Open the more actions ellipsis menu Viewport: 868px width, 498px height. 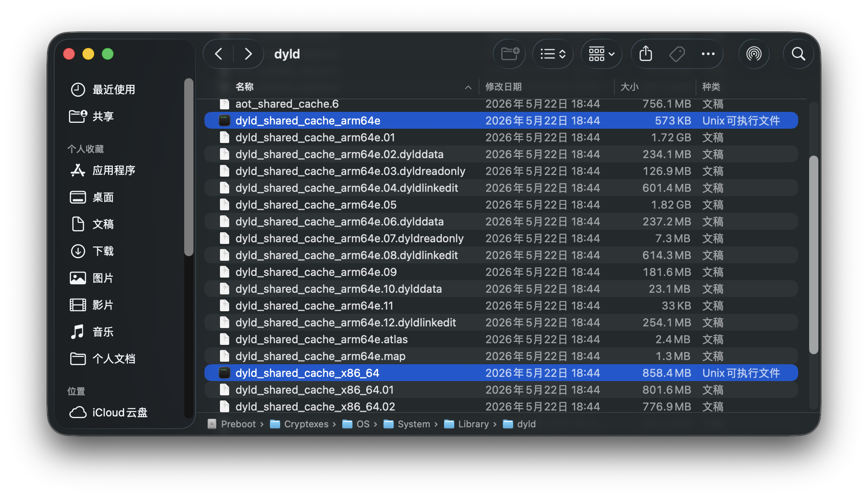coord(708,54)
